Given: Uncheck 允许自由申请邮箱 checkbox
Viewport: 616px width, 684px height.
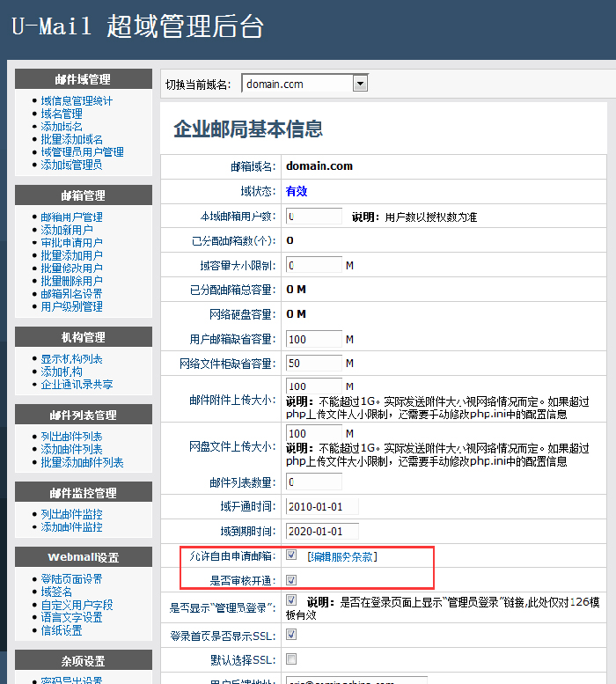Looking at the screenshot, I should (291, 555).
